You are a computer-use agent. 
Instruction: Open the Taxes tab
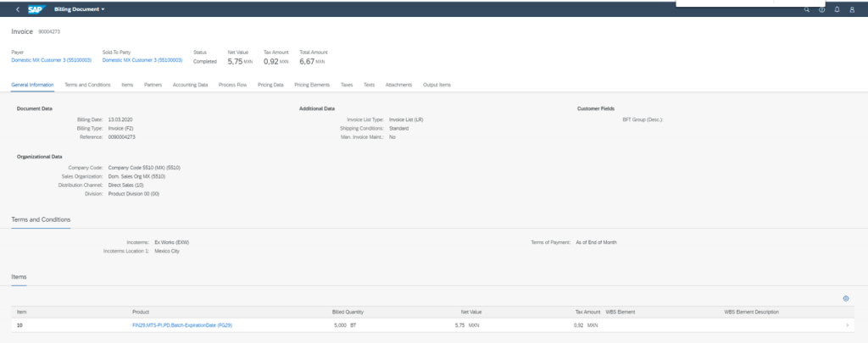(347, 85)
